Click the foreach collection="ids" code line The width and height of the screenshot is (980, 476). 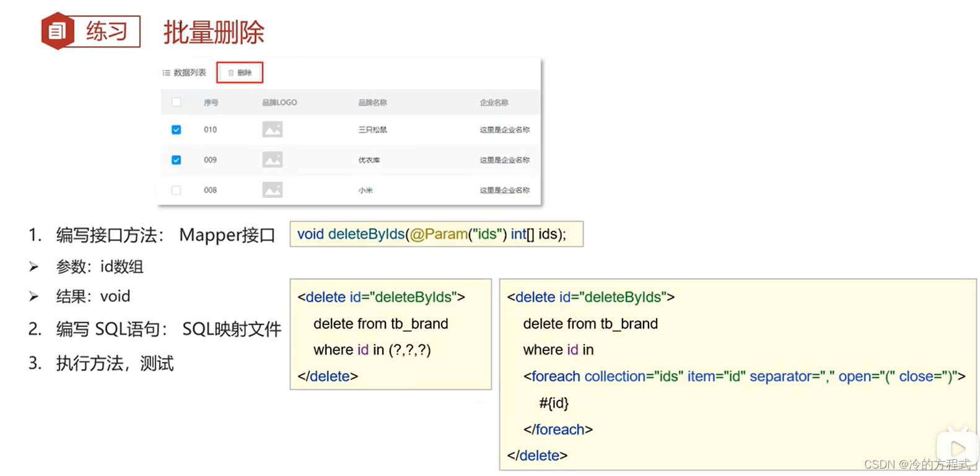click(x=744, y=376)
